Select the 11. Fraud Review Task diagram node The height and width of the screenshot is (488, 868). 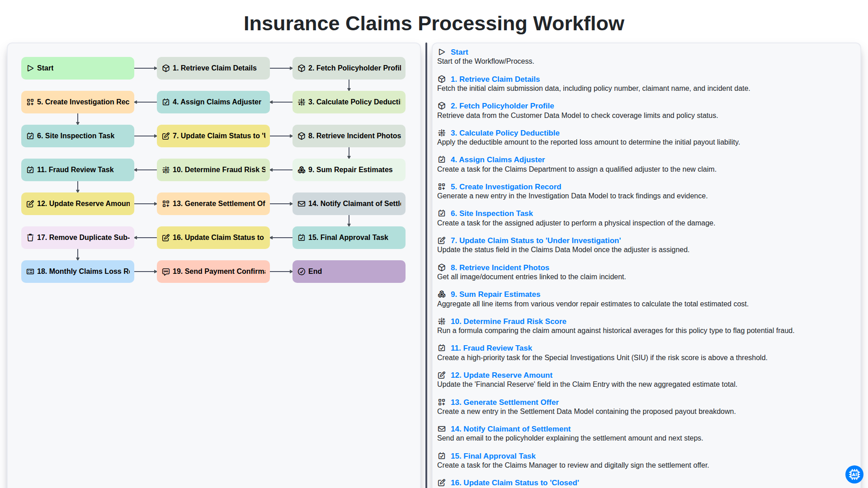pos(78,170)
